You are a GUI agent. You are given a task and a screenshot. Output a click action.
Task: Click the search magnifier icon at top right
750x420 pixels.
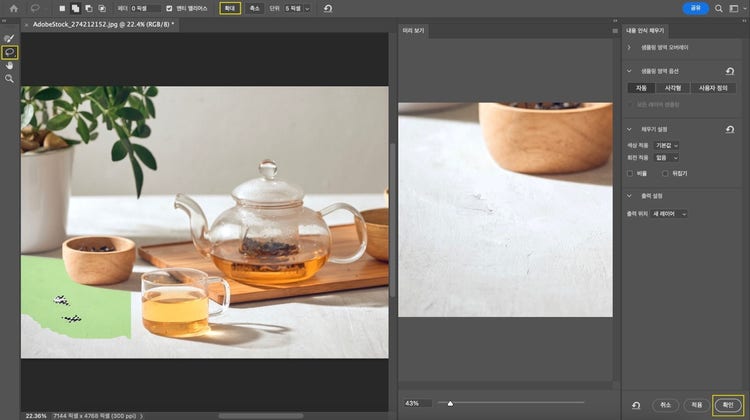(x=719, y=8)
